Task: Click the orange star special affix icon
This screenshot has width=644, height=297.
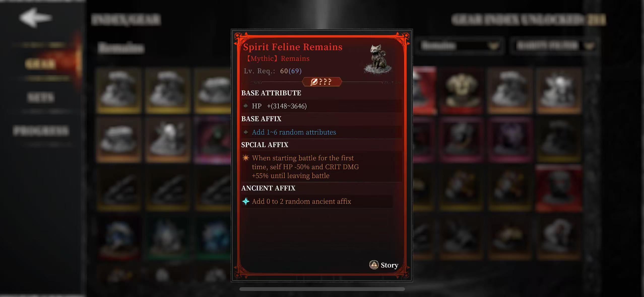Action: click(x=246, y=158)
